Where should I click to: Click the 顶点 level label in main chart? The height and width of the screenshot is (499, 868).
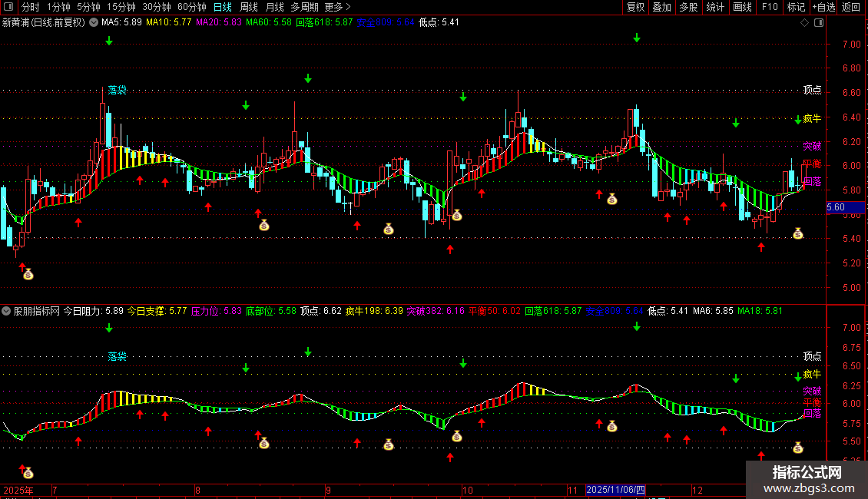(x=812, y=90)
